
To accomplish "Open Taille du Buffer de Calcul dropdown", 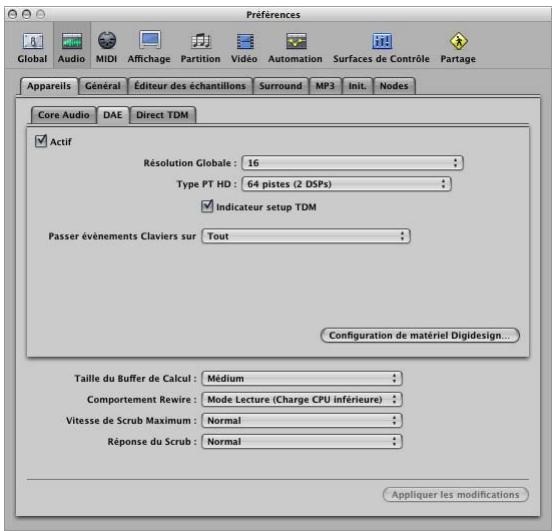I will coord(302,378).
